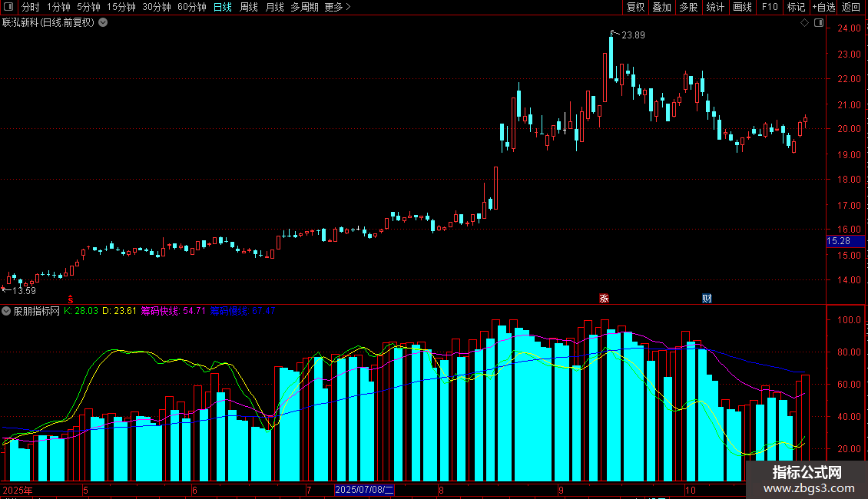The image size is (868, 499).
Task: Switch to 分时 intraday view
Action: pyautogui.click(x=31, y=7)
